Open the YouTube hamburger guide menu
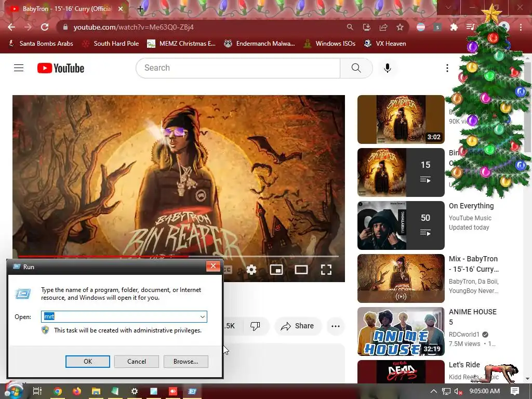 tap(19, 68)
